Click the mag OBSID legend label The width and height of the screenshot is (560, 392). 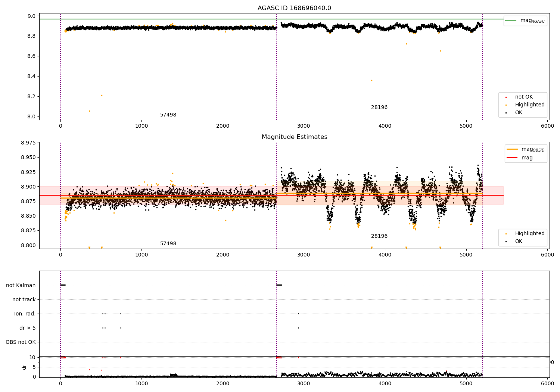[x=533, y=149]
